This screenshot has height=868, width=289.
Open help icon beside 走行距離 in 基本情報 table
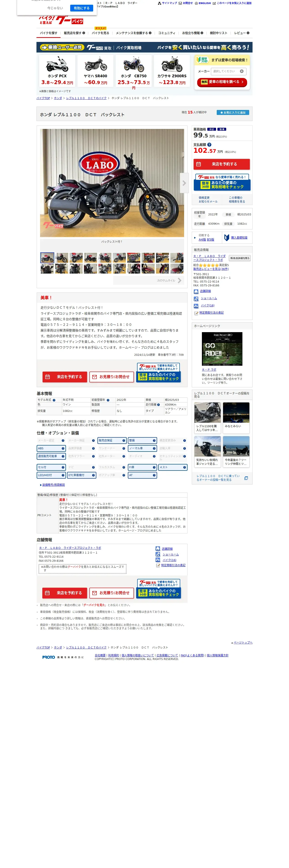158,405
